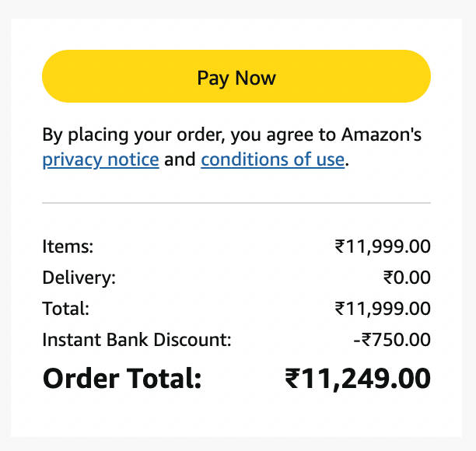Click the rupee symbol in Order Total amount

(x=292, y=379)
